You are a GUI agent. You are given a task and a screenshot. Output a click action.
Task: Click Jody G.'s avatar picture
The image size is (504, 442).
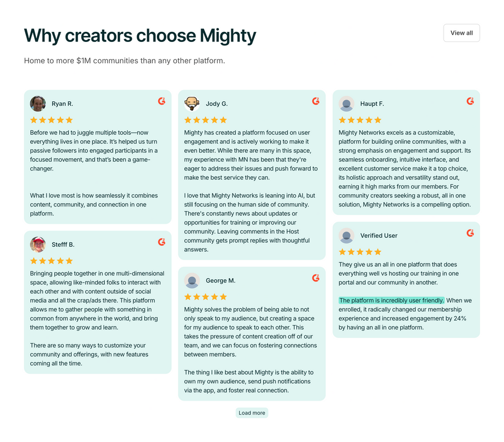[192, 103]
